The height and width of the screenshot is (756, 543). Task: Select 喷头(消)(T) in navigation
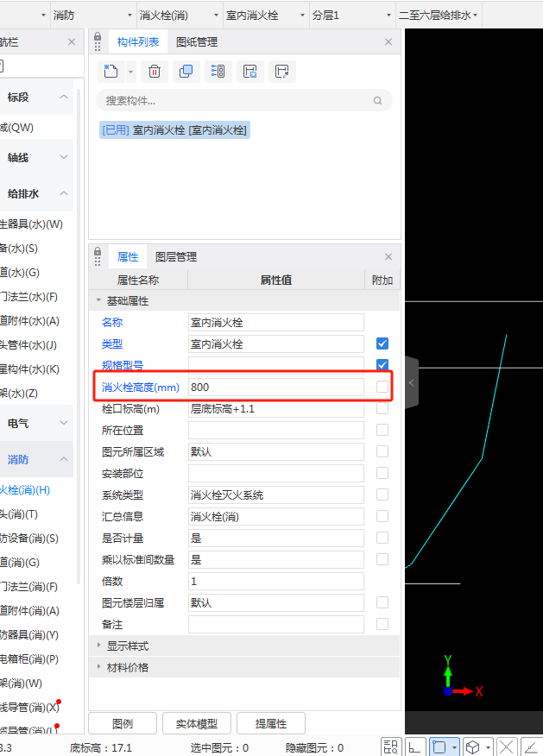coord(19,514)
